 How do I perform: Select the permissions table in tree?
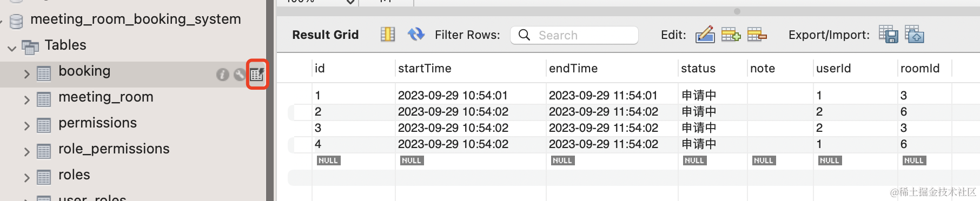[97, 123]
